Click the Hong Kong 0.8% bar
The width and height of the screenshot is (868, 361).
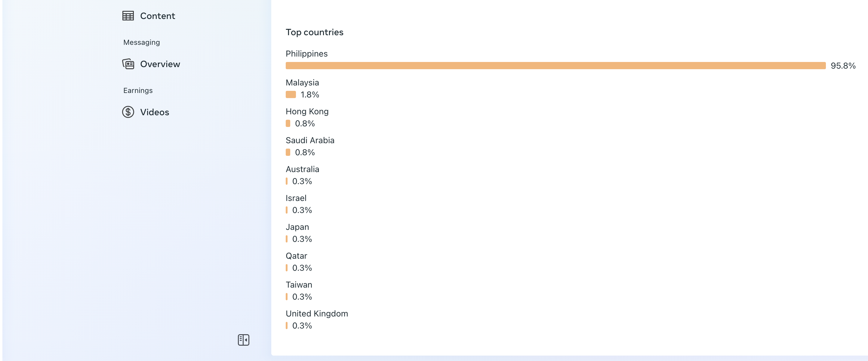click(288, 124)
